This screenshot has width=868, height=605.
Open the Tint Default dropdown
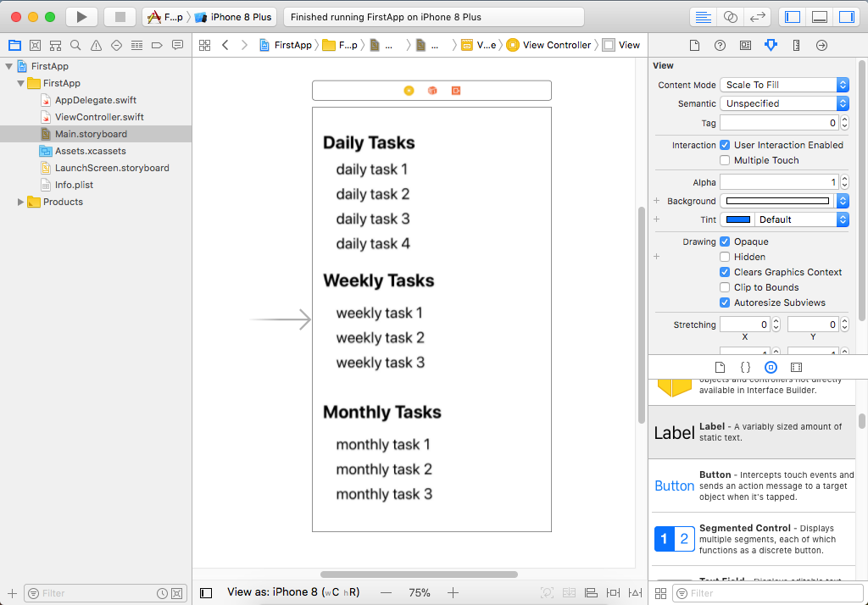click(x=801, y=219)
